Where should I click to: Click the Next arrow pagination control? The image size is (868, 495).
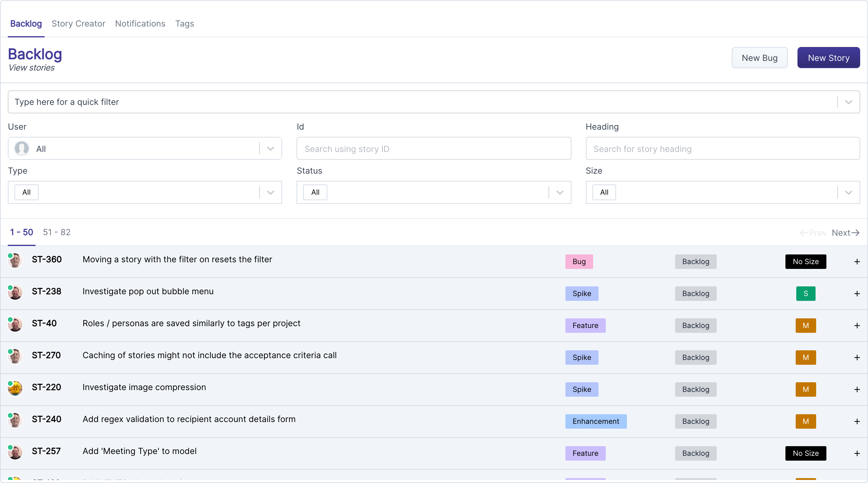point(845,233)
